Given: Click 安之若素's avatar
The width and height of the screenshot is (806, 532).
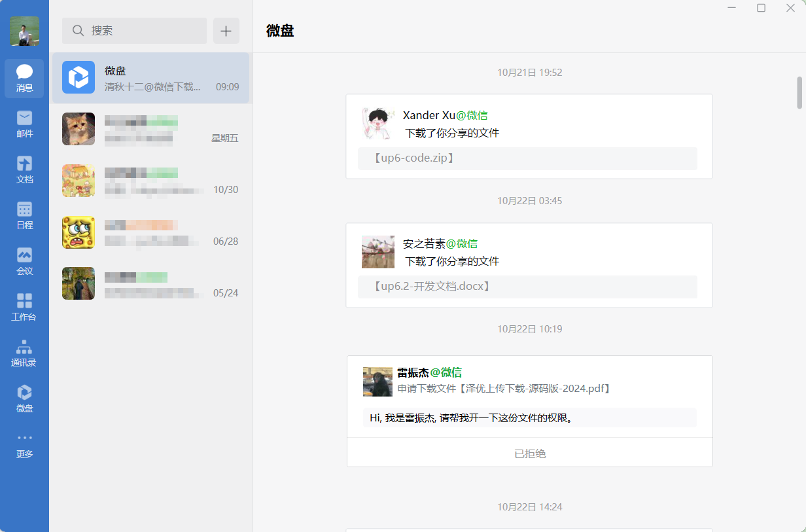Looking at the screenshot, I should pyautogui.click(x=378, y=252).
